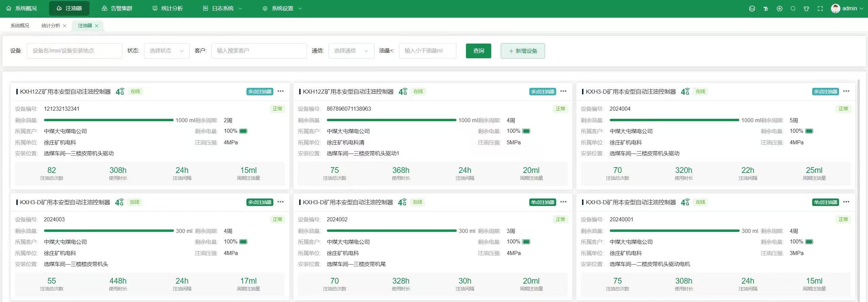Open the 选择通信 communication dropdown
This screenshot has width=868, height=302.
pos(351,51)
